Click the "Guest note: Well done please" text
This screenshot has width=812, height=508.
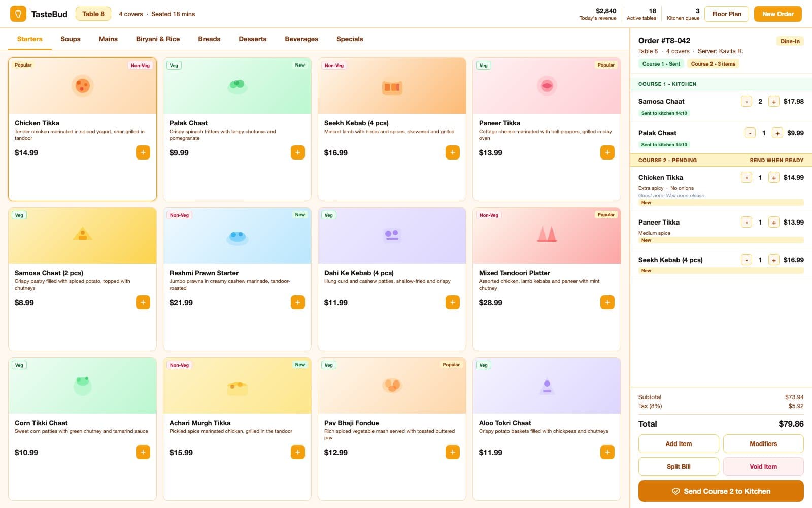click(x=671, y=196)
